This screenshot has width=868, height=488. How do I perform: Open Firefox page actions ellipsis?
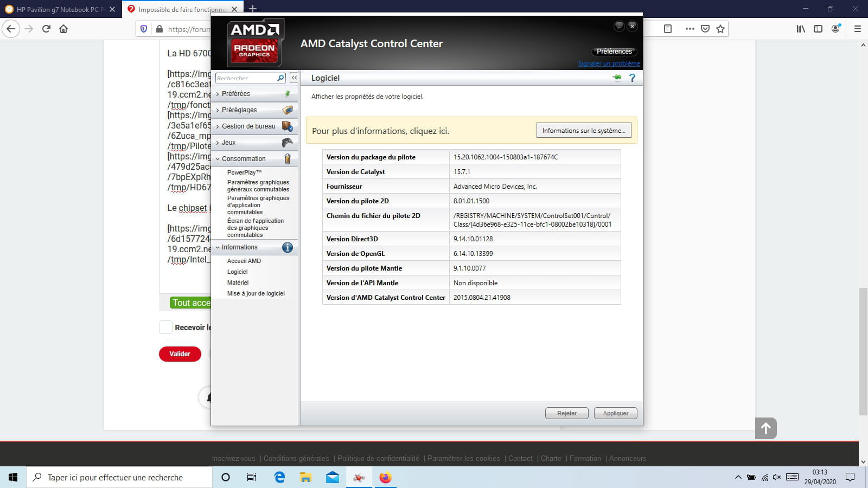point(690,29)
